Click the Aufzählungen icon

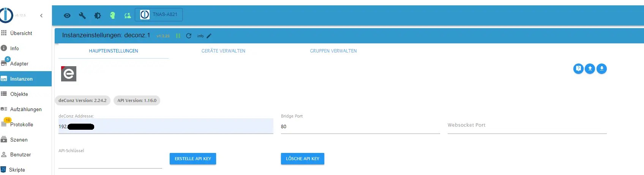click(4, 109)
